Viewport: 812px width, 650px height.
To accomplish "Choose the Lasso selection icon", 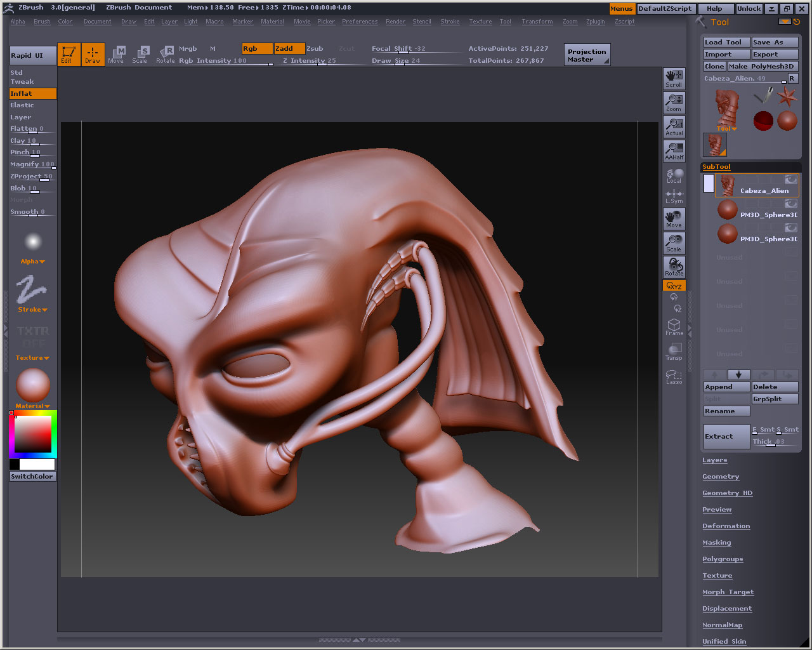I will (674, 377).
